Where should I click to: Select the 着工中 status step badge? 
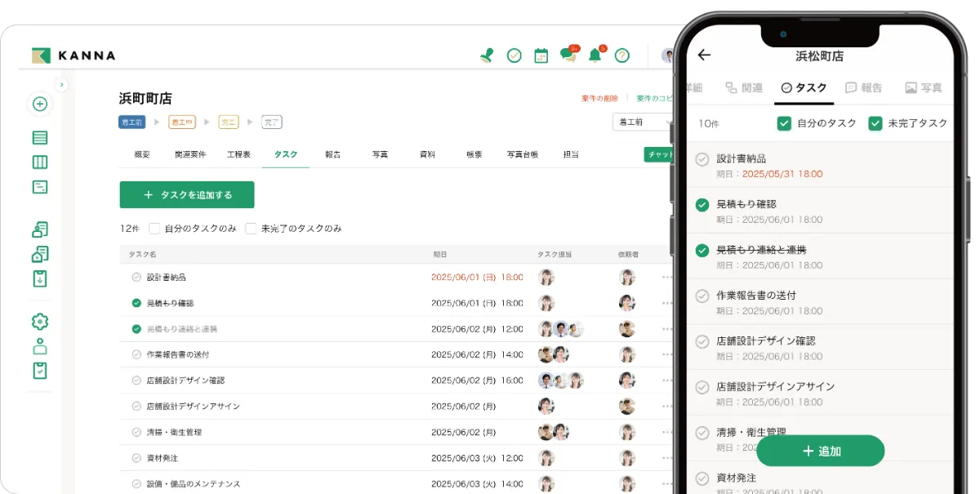181,122
